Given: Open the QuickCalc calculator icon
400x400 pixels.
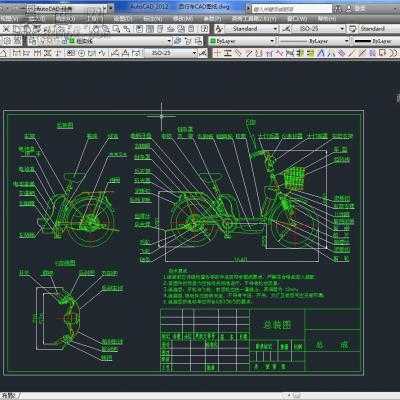Looking at the screenshot, I should (192, 29).
